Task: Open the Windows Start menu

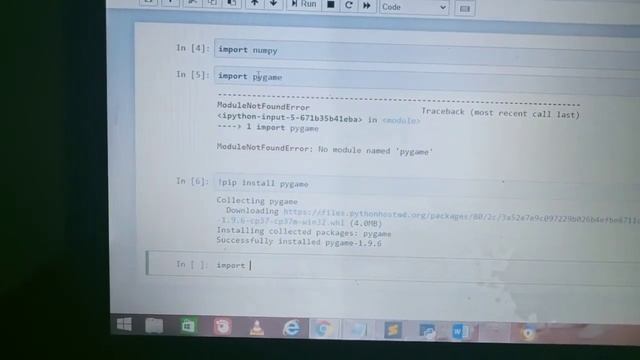Action: point(124,325)
